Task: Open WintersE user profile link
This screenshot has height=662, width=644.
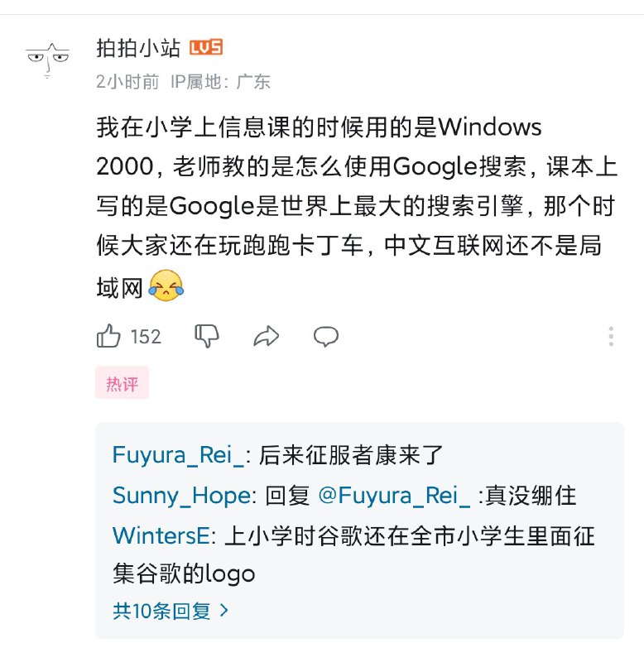Action: coord(161,536)
